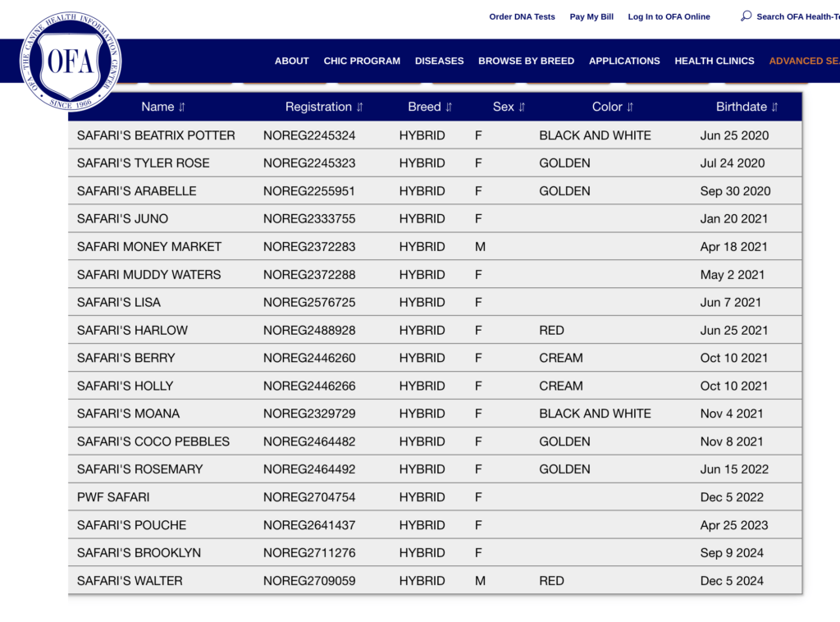Select SAFARI'S JUNO name
The height and width of the screenshot is (622, 840).
click(123, 219)
